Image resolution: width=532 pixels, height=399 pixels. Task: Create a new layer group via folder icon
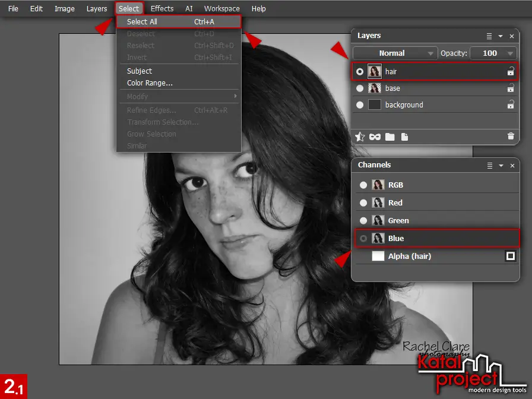tap(390, 137)
